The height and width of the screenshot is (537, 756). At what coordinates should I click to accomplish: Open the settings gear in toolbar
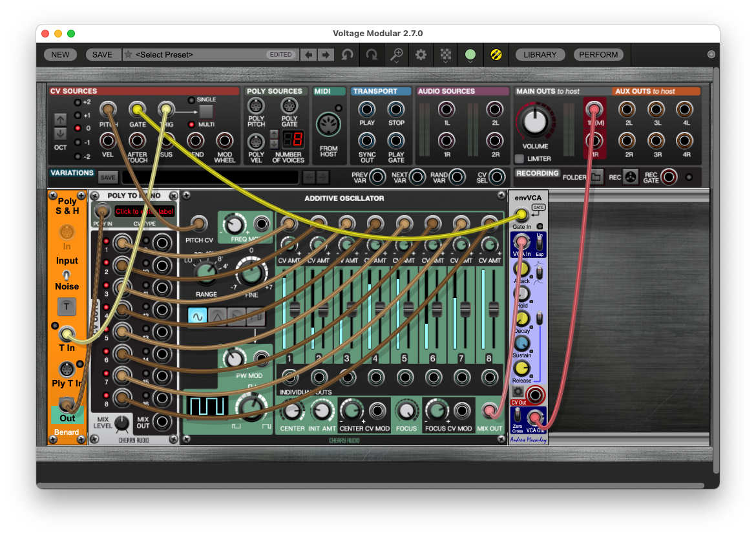coord(421,54)
